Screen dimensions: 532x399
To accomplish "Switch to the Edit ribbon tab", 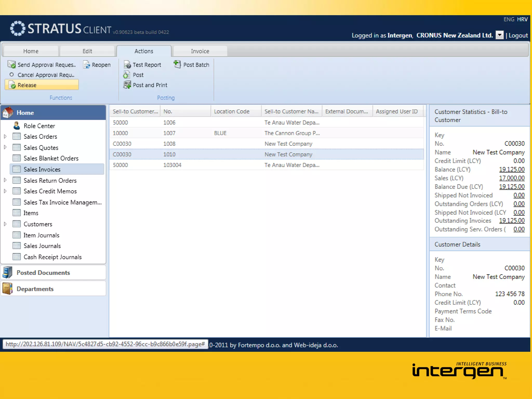I will [87, 51].
